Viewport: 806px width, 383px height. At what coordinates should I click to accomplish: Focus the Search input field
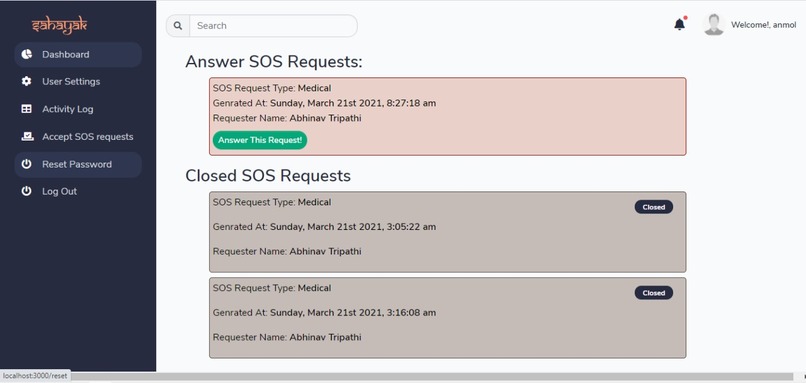[273, 26]
